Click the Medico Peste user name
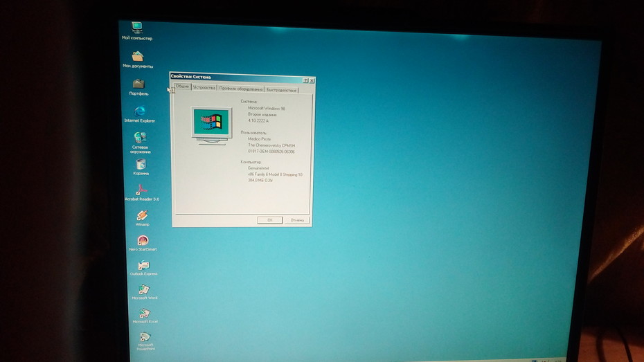The image size is (644, 362). [x=259, y=138]
